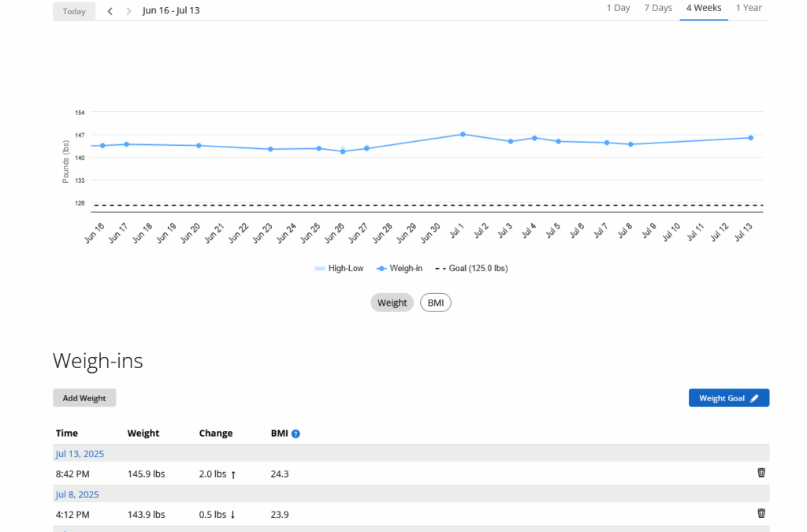Click the Jul 1 data point on chart
This screenshot has height=532, width=807.
[x=463, y=134]
